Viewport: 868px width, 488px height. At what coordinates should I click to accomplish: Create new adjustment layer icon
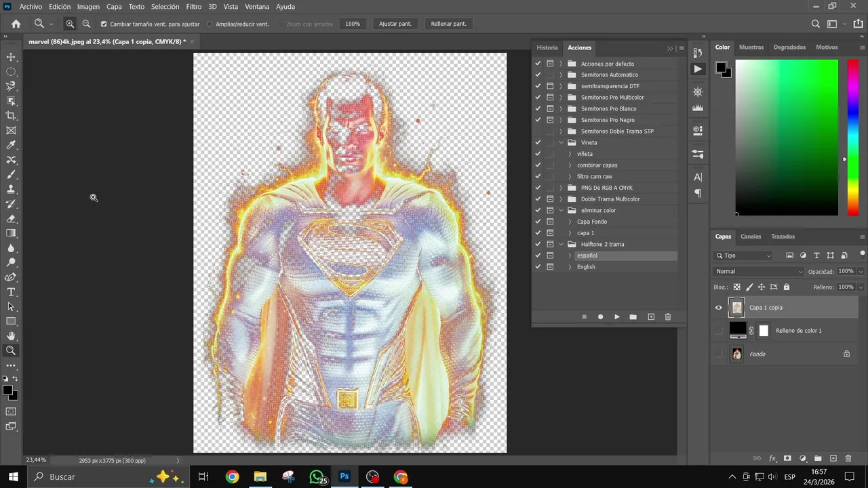pos(803,458)
